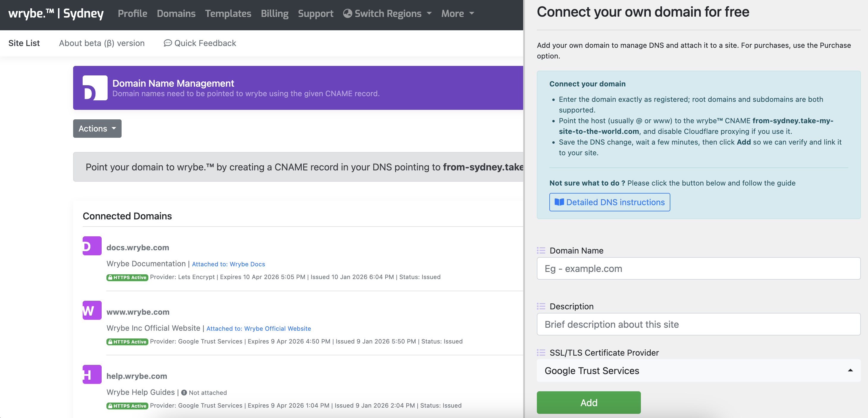Click the book icon in Detailed DNS instructions
868x418 pixels.
[x=559, y=202]
